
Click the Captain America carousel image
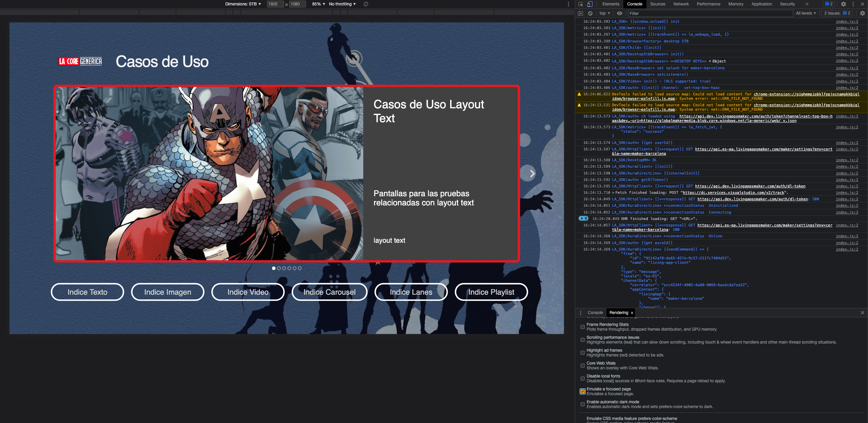pyautogui.click(x=209, y=173)
